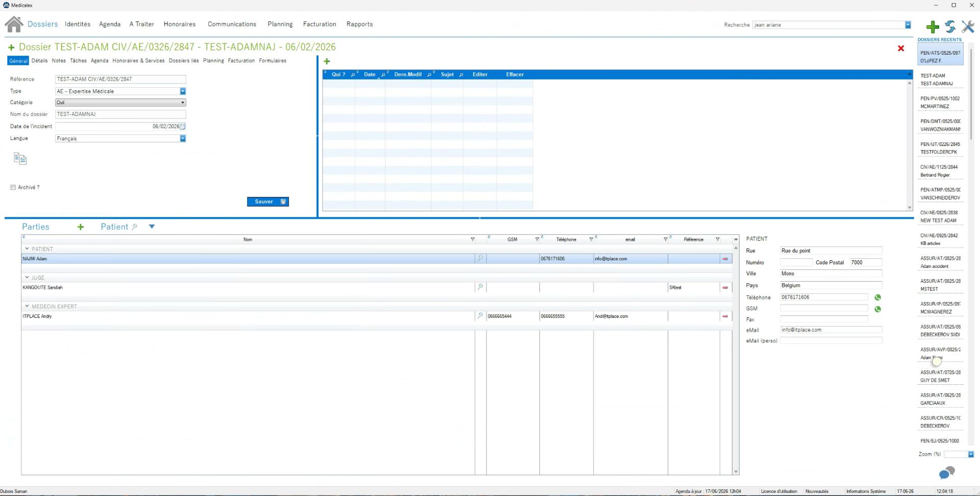Switch to the Formulaires tab
This screenshot has width=980, height=496.
click(273, 61)
